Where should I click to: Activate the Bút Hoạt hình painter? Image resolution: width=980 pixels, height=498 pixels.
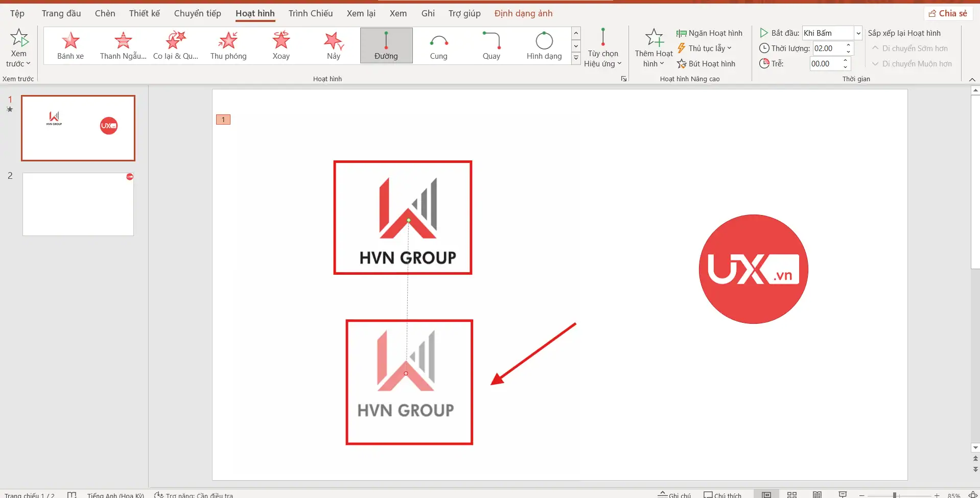(x=706, y=64)
